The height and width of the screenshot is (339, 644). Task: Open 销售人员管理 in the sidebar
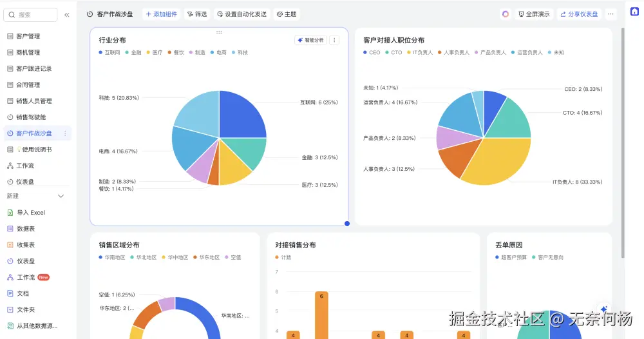point(33,101)
